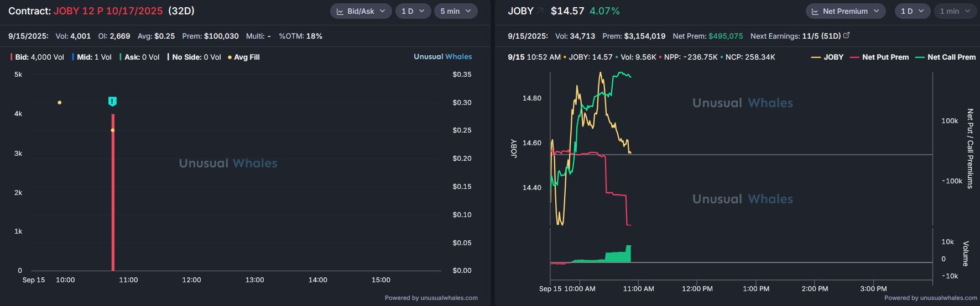The width and height of the screenshot is (980, 306).
Task: Click the Unusual Whales logo beside legend
Action: [x=443, y=56]
